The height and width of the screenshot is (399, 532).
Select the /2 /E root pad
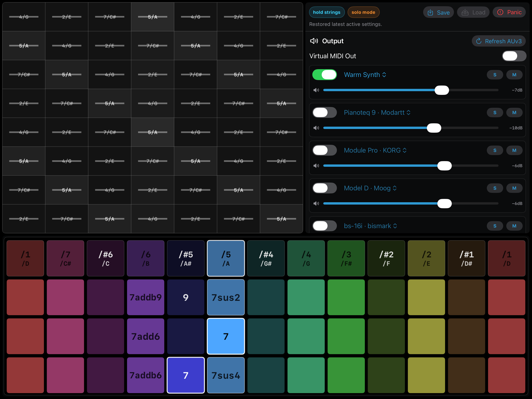[426, 258]
